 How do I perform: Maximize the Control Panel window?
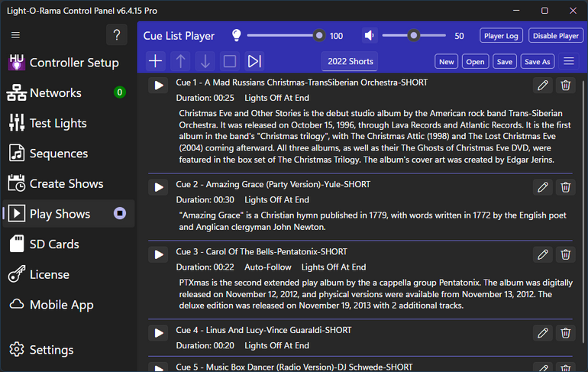[x=544, y=11]
